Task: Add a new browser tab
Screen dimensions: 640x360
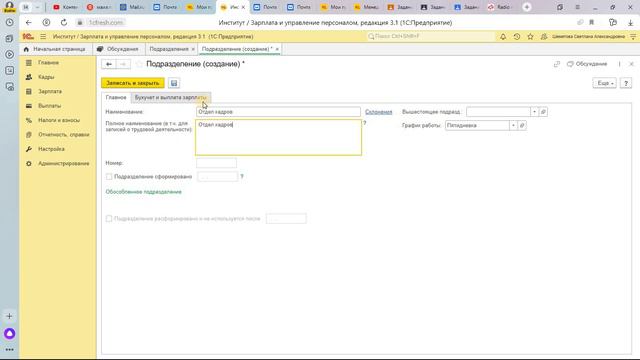Action: pos(527,7)
